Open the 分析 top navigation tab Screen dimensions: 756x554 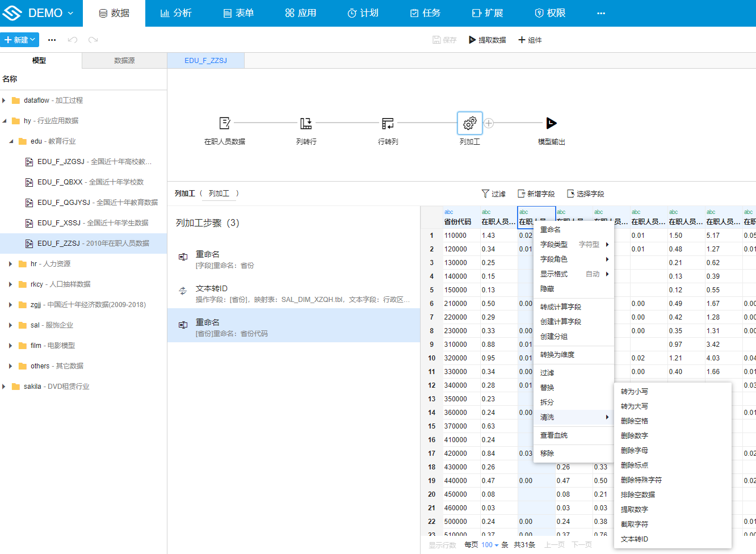(x=176, y=13)
